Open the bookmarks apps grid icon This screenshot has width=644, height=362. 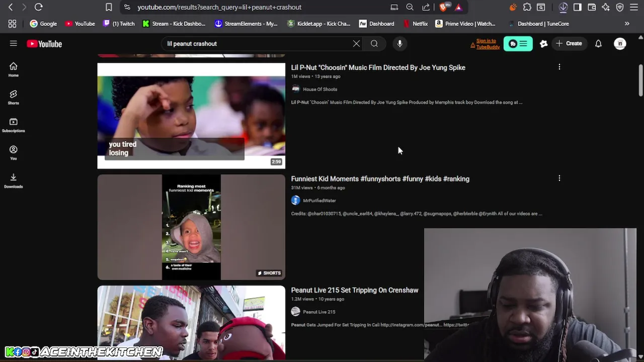coord(12,24)
